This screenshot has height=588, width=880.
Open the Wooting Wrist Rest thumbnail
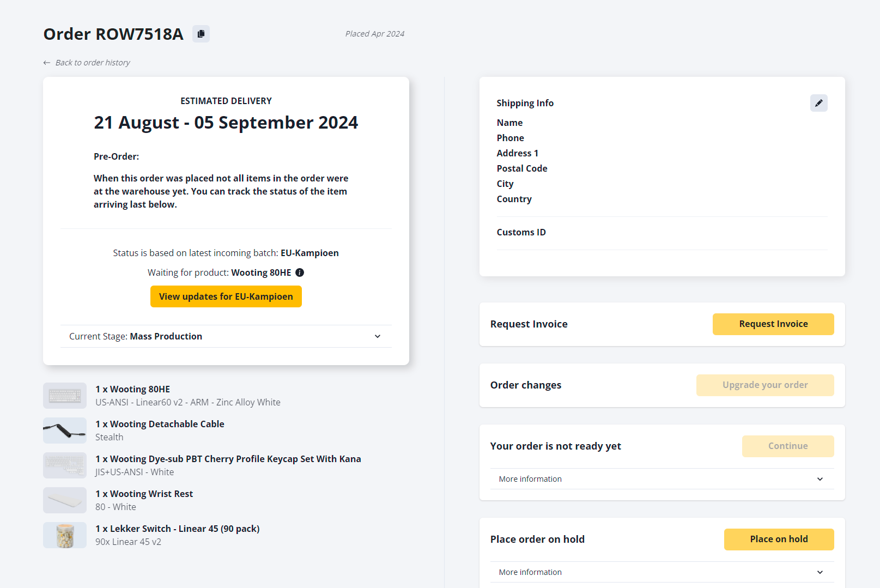65,500
